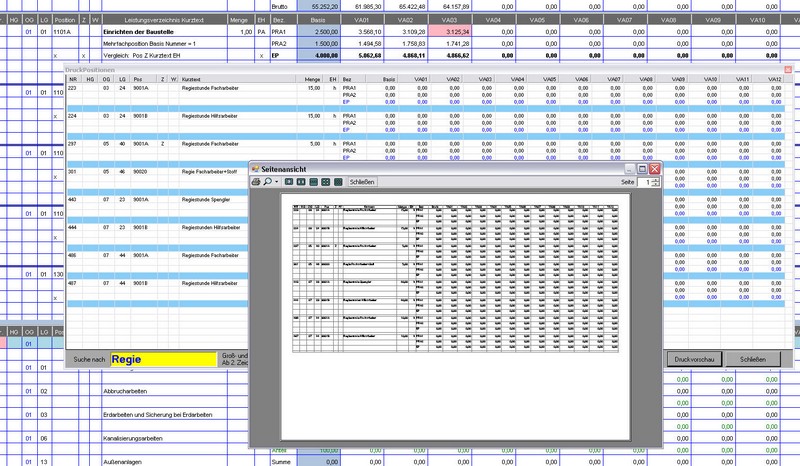Close the DruckPositionen dialog window

coord(787,69)
